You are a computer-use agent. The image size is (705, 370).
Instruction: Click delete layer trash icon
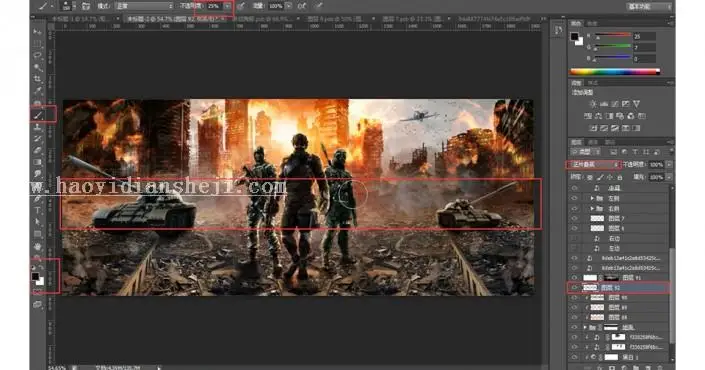660,367
